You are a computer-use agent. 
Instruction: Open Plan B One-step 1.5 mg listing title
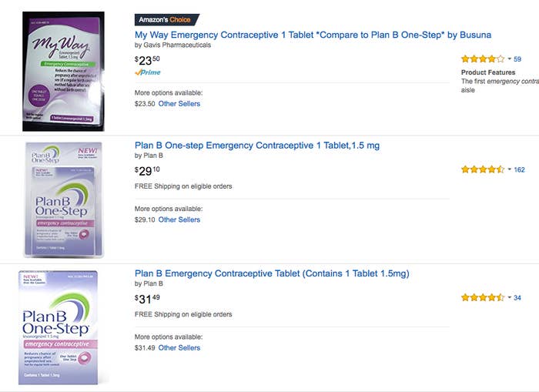(x=257, y=146)
